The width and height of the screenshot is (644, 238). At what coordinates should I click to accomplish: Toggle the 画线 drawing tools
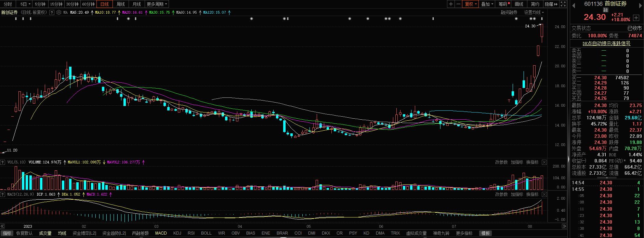click(x=519, y=4)
